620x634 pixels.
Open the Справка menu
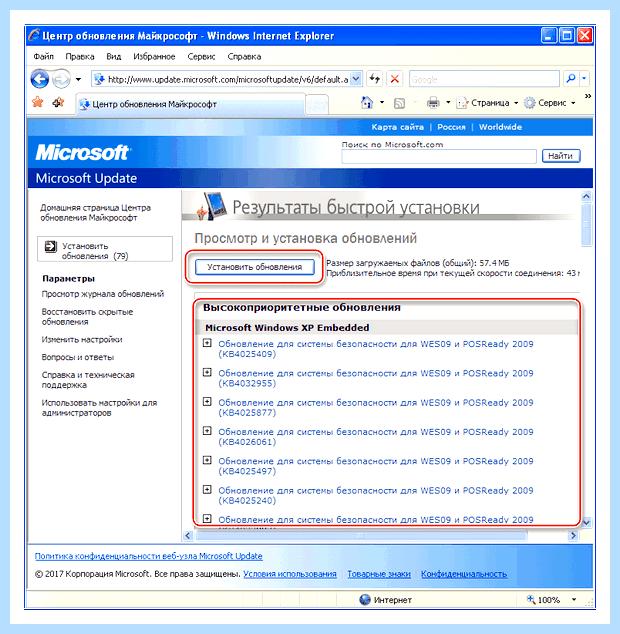tap(244, 57)
